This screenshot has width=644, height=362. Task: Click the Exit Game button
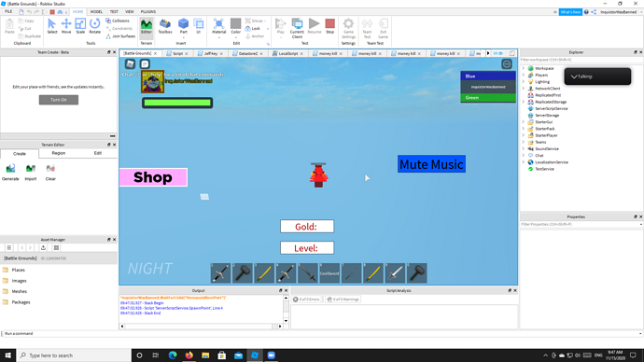(383, 28)
